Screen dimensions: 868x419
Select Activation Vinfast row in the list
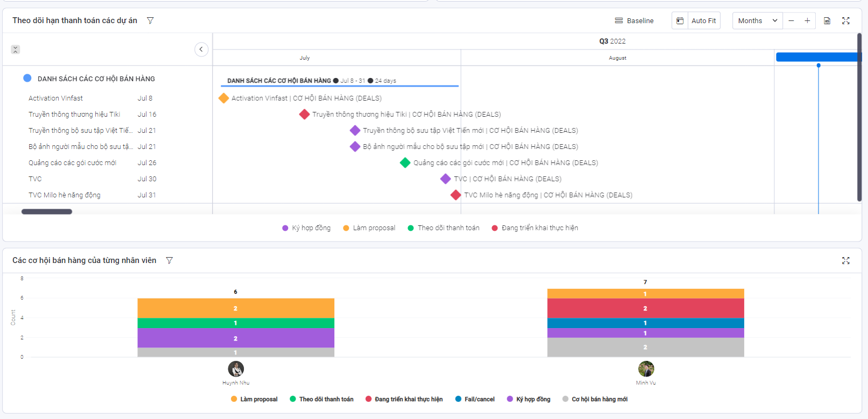tap(56, 98)
